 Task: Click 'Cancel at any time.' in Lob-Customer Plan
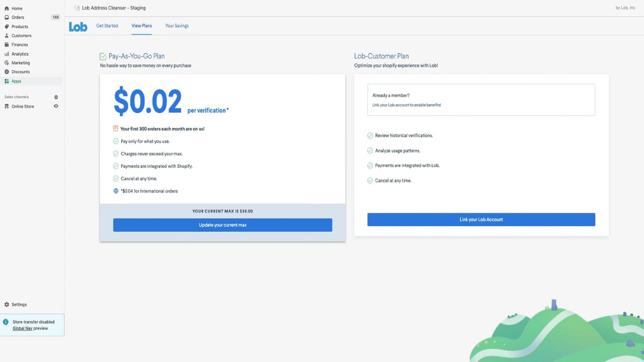pyautogui.click(x=393, y=180)
